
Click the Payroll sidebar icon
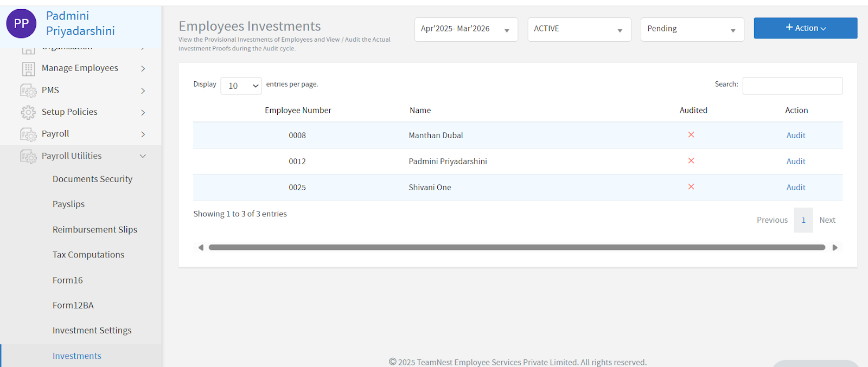(28, 134)
